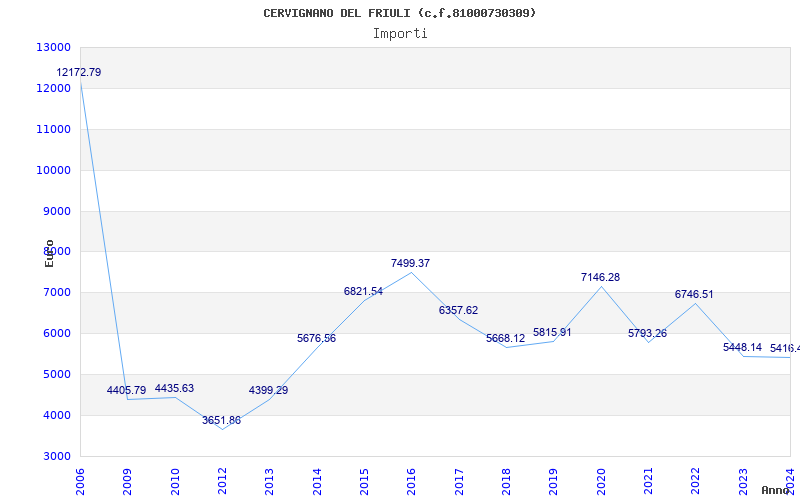Click the 2023 x-axis year label

point(743,482)
